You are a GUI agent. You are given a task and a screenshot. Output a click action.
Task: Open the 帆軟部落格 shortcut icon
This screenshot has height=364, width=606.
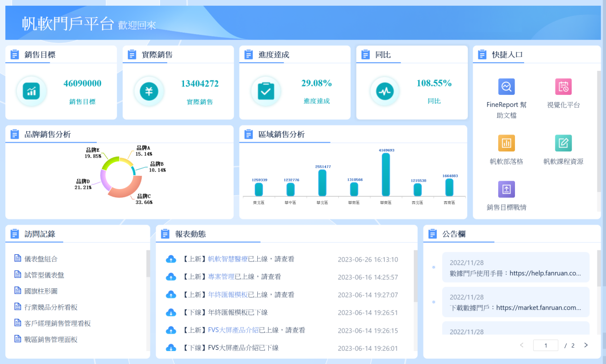[x=506, y=143]
